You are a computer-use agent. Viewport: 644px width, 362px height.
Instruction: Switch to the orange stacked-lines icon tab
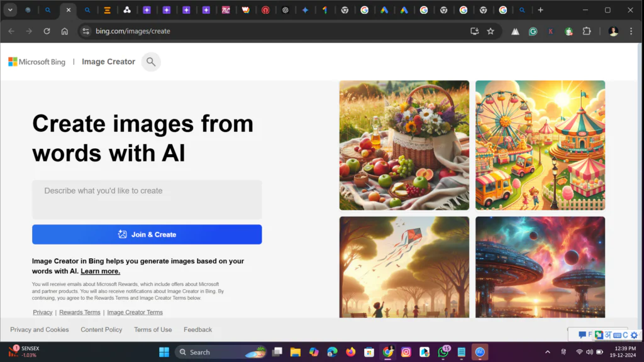pos(107,10)
